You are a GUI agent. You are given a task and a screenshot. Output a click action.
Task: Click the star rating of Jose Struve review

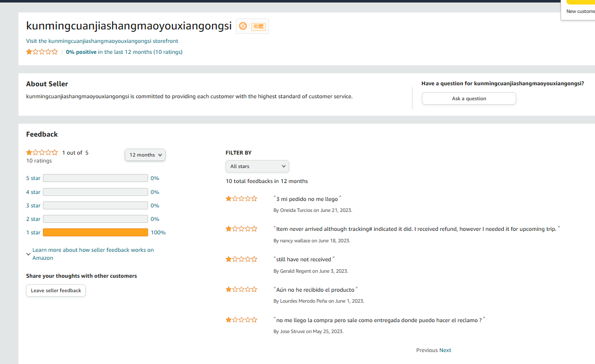click(241, 320)
